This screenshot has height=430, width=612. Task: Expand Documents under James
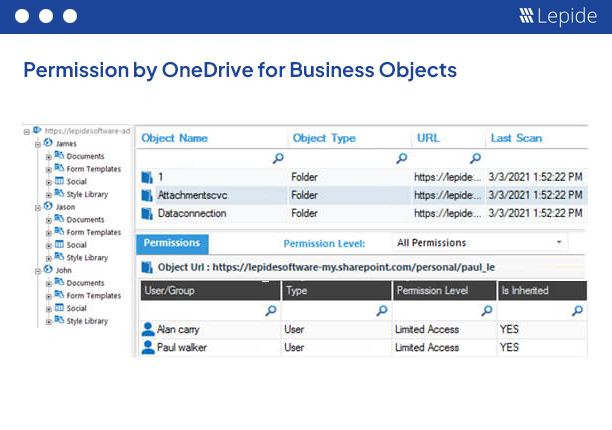click(x=49, y=157)
